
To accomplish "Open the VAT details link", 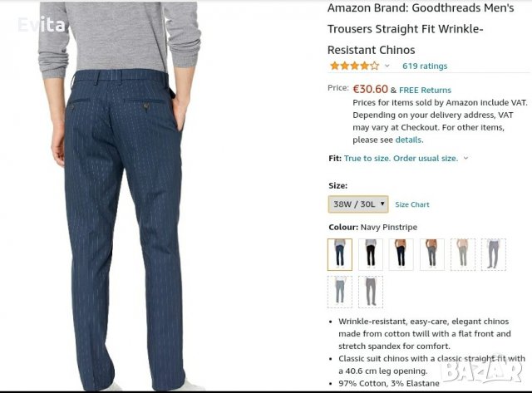I will [x=408, y=140].
